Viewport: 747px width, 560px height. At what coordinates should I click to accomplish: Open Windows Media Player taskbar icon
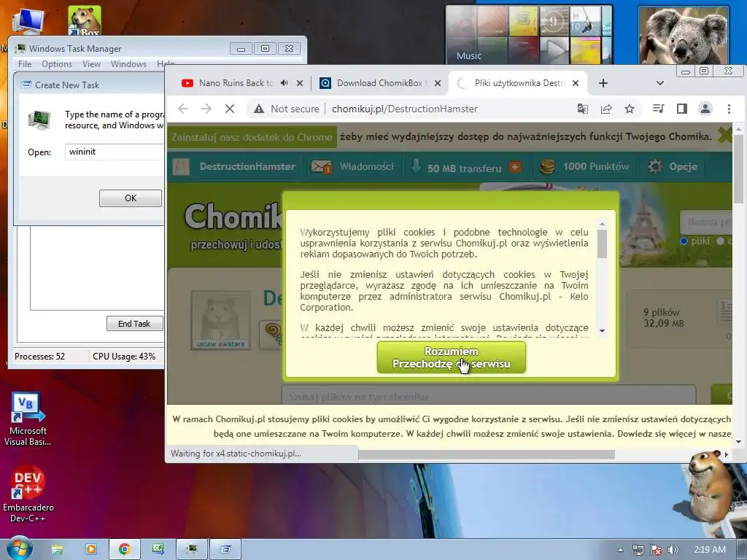90,550
